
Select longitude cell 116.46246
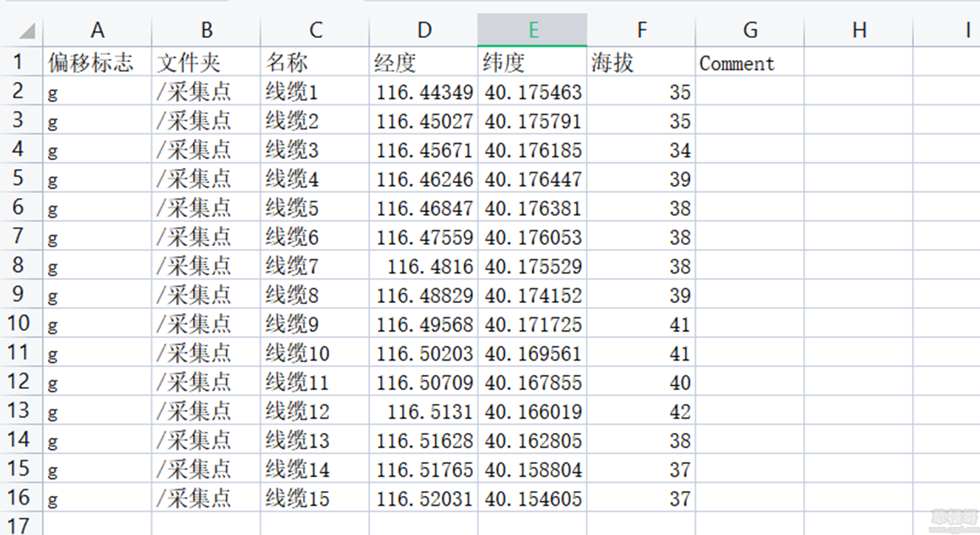point(424,178)
